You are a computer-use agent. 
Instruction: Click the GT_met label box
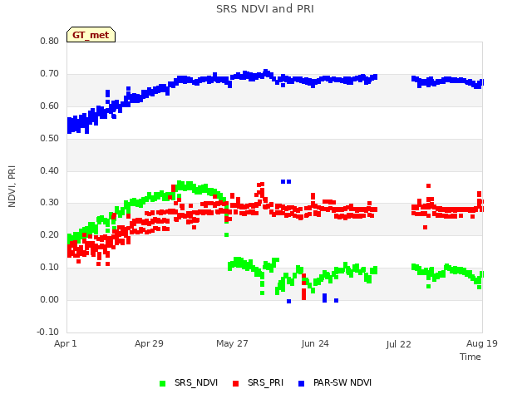pos(91,35)
